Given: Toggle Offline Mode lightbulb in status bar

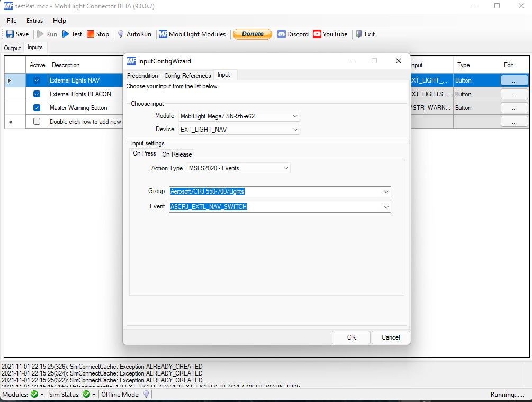Looking at the screenshot, I should coord(146,395).
